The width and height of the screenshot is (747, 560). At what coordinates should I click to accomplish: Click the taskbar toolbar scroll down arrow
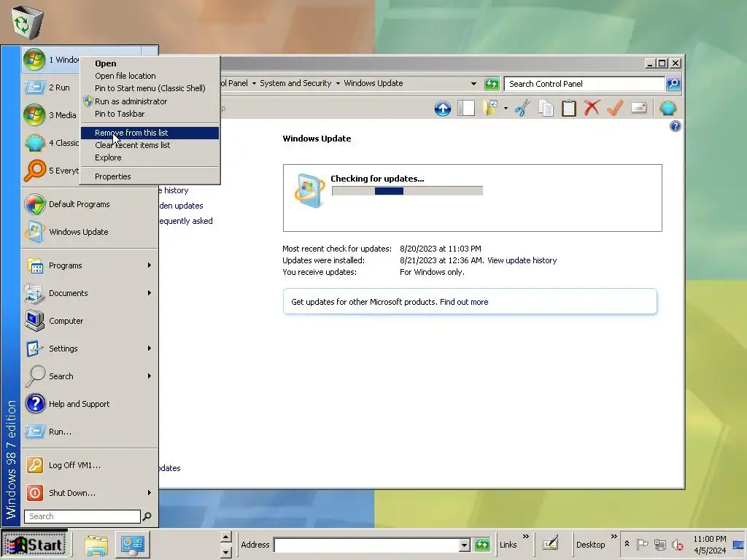[x=226, y=551]
